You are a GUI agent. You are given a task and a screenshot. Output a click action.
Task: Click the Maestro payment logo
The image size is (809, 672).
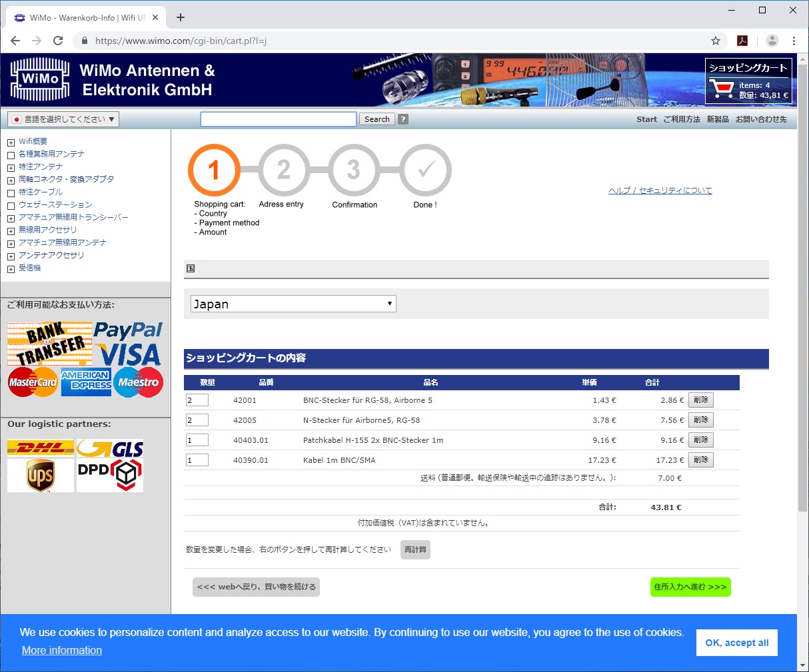[x=139, y=382]
